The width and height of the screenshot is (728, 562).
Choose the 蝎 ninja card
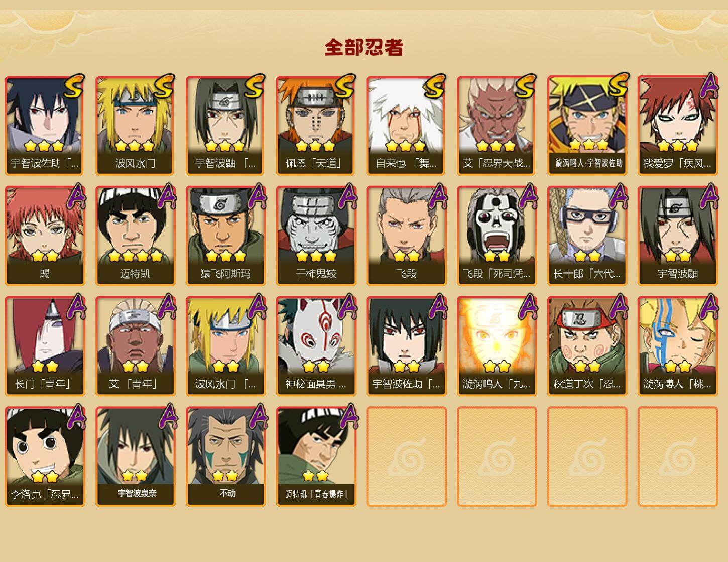tap(45, 236)
